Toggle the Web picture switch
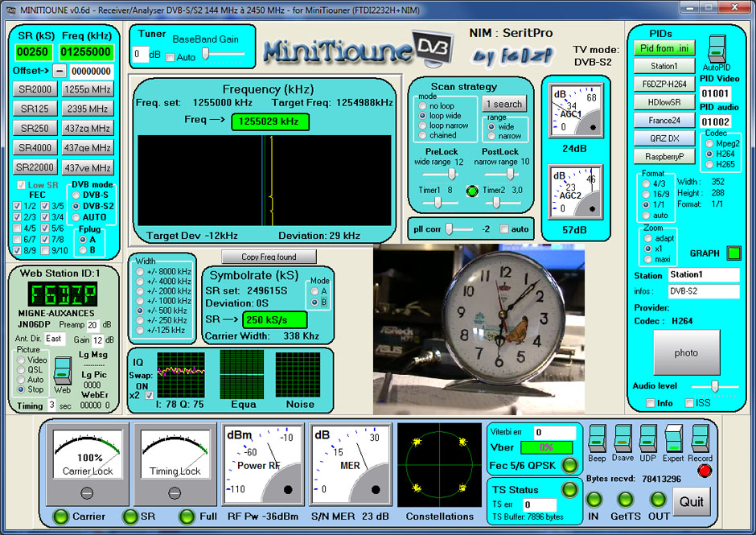Viewport: 756px width, 535px height. 62,371
